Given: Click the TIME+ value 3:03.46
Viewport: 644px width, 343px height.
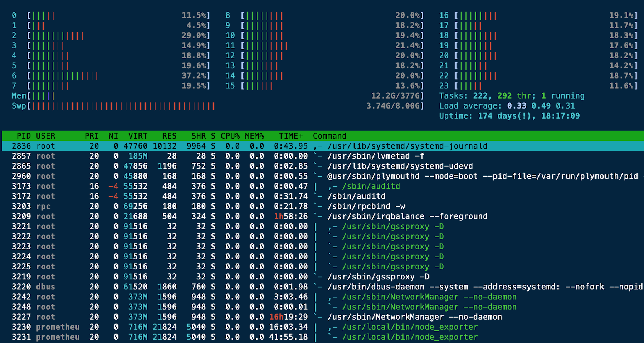Looking at the screenshot, I should point(291,297).
